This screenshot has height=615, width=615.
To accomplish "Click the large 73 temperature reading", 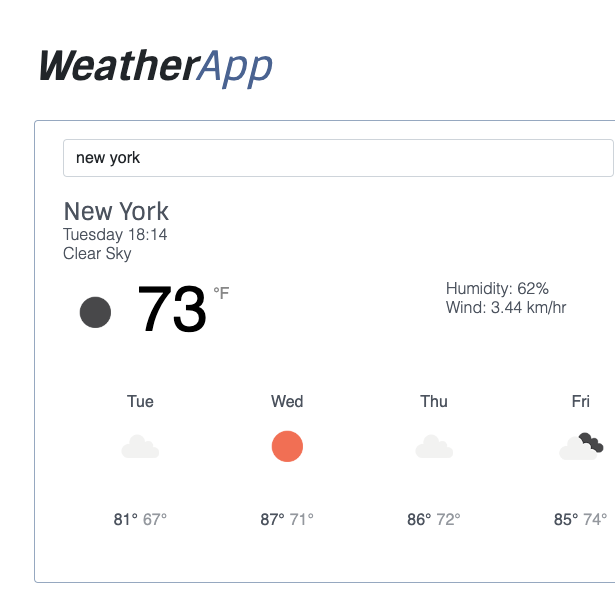I will [x=172, y=310].
